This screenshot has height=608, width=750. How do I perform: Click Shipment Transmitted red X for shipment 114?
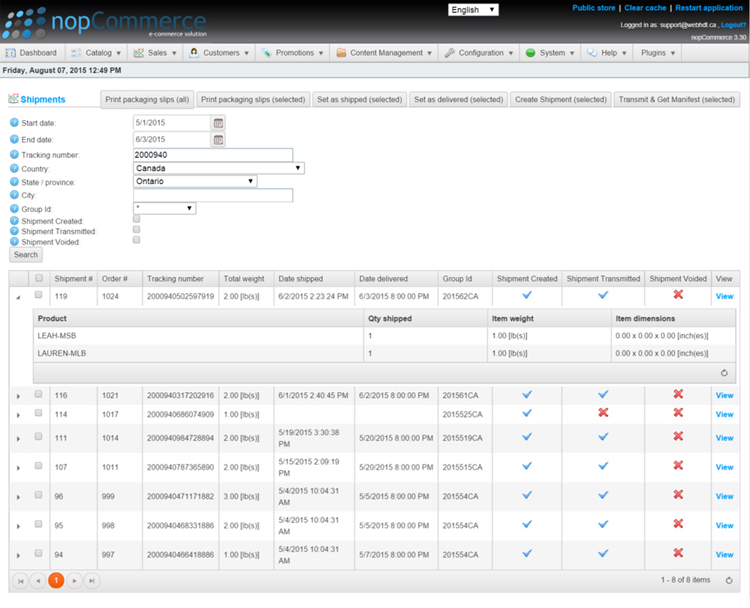[603, 412]
